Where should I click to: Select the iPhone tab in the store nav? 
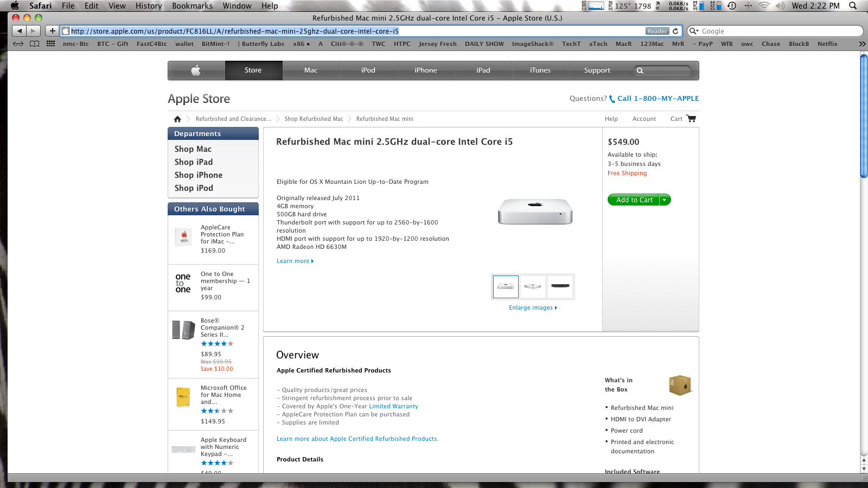tap(426, 70)
